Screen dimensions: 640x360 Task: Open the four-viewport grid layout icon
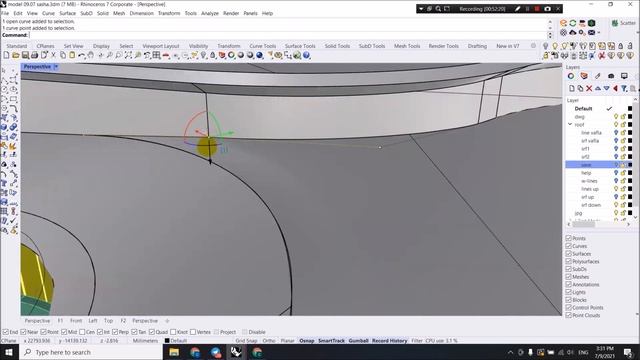point(156,55)
